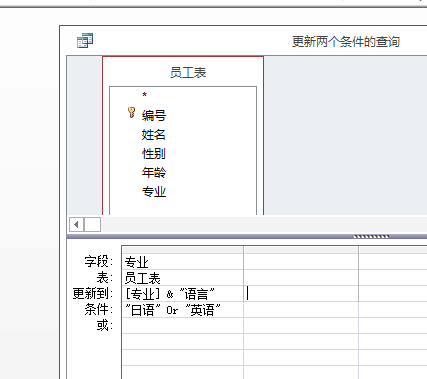Screen dimensions: 427x379
Task: Select the 性别 field in the field list
Action: coord(154,154)
